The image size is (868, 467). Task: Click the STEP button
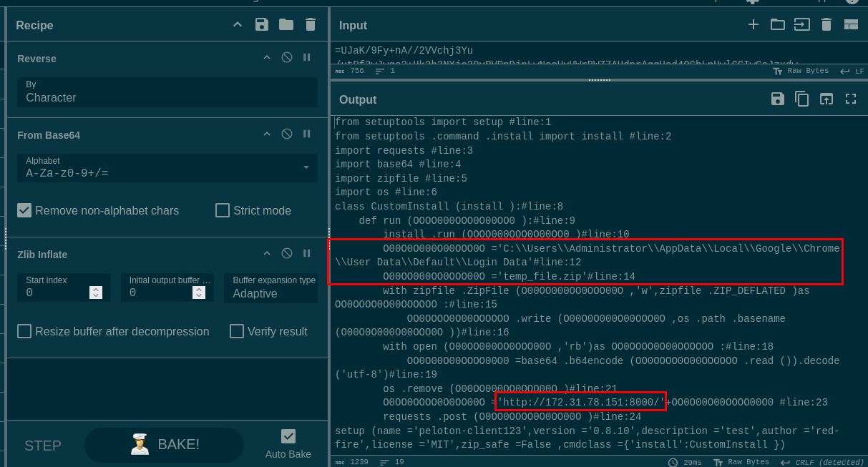[43, 446]
